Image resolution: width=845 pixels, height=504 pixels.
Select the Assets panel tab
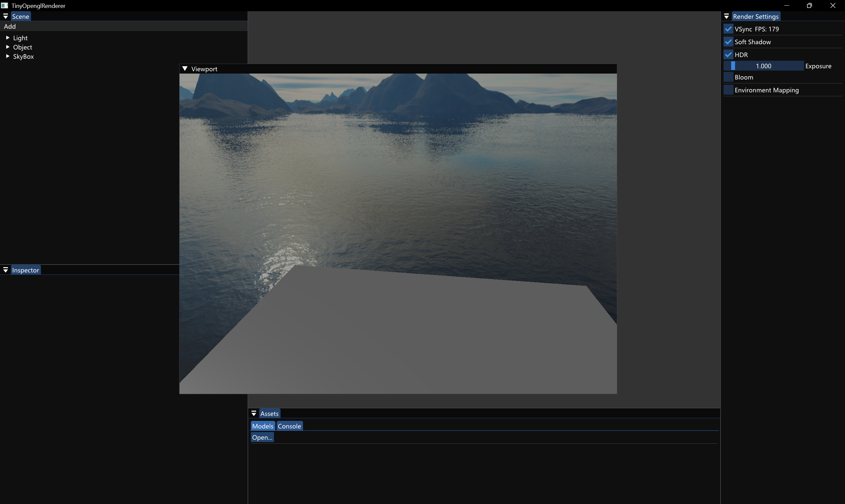point(269,413)
